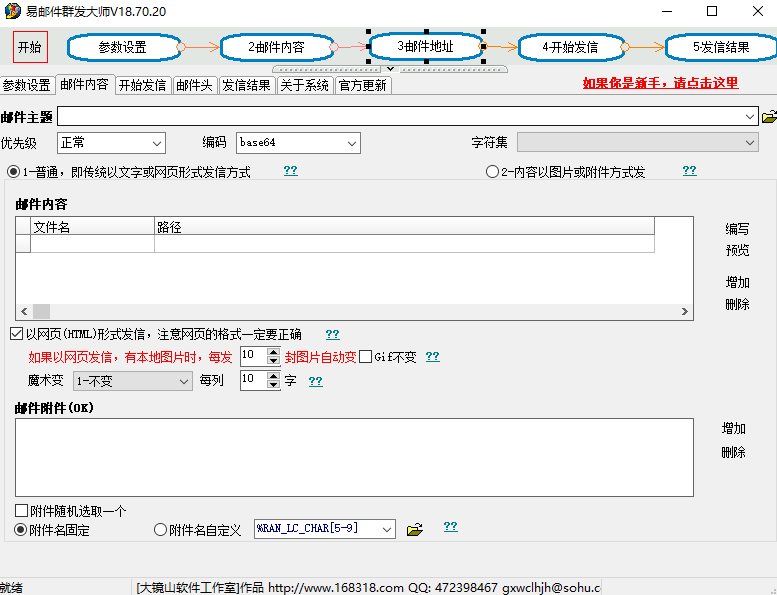Screen dimensions: 777x595
Task: Switch to the 发信结果 tab
Action: pyautogui.click(x=246, y=85)
